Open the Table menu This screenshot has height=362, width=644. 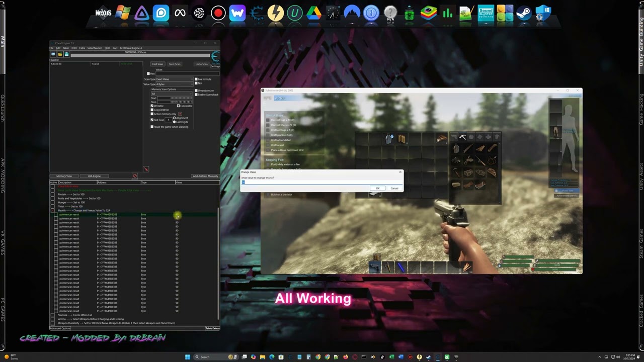point(66,48)
